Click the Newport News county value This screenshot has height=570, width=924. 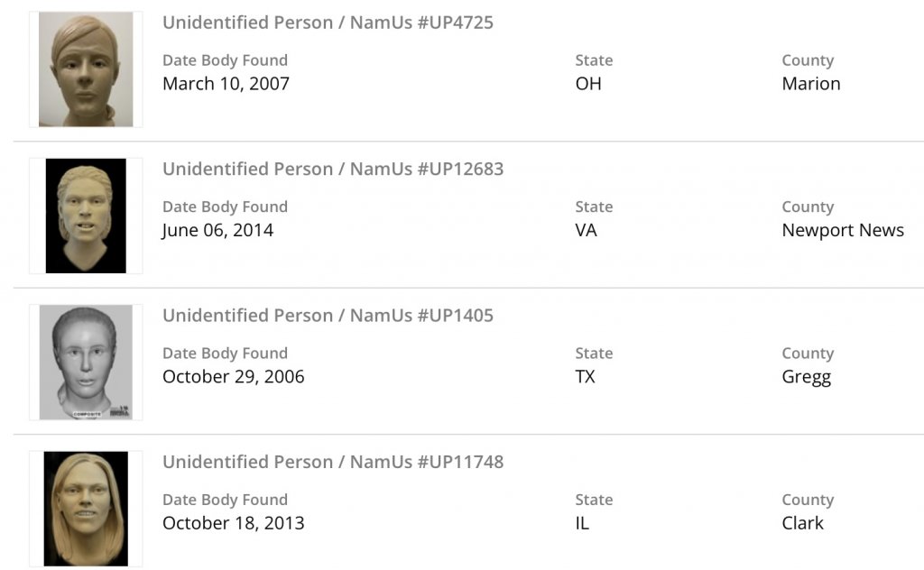pos(842,230)
